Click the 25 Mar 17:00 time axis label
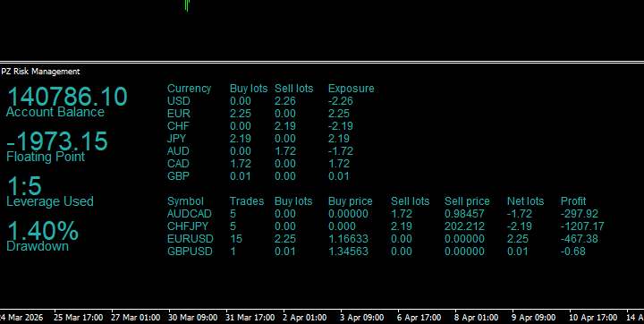 tap(78, 318)
